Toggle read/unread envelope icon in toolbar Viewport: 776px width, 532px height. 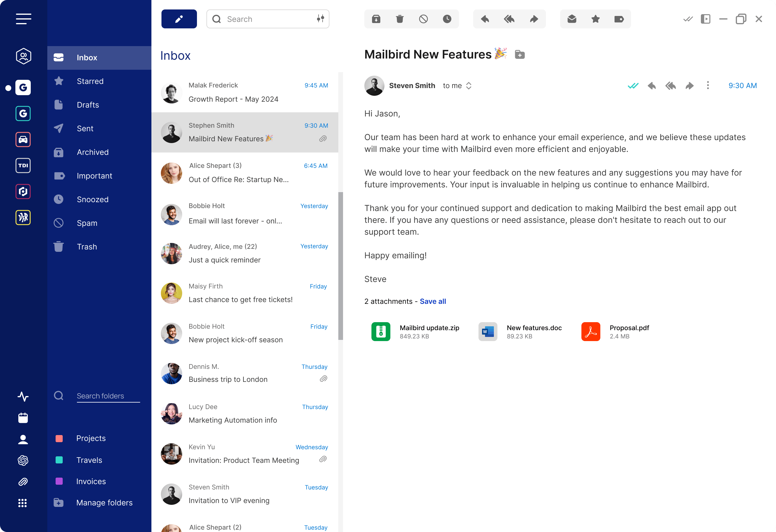pos(572,19)
